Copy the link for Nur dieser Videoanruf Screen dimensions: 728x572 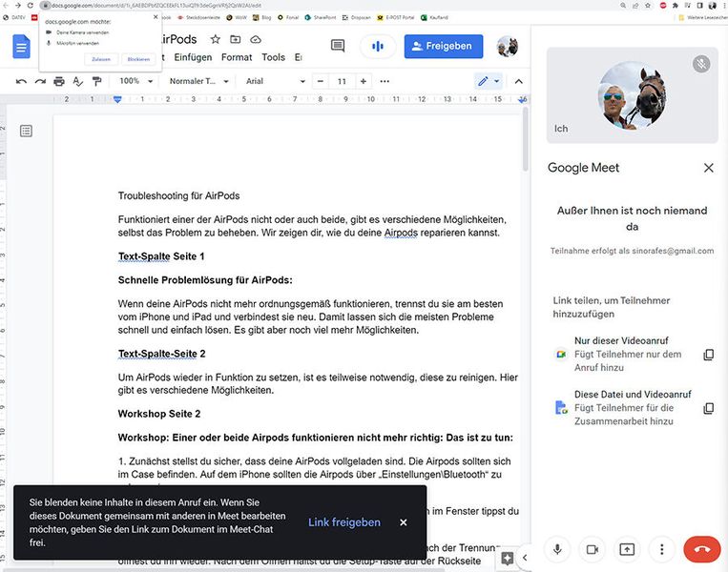click(709, 355)
